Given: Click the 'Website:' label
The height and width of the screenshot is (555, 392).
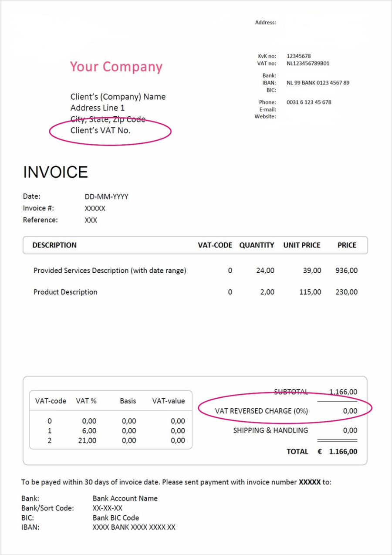Looking at the screenshot, I should (x=265, y=116).
